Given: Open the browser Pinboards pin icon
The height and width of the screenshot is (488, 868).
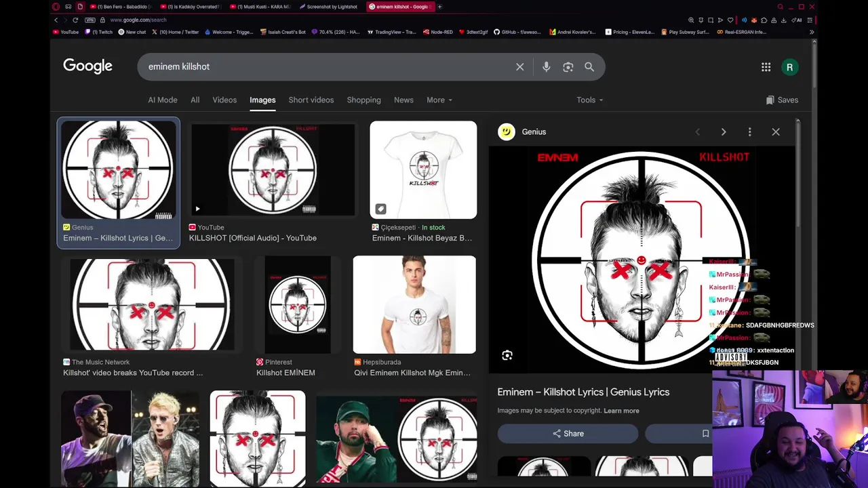Looking at the screenshot, I should (701, 20).
